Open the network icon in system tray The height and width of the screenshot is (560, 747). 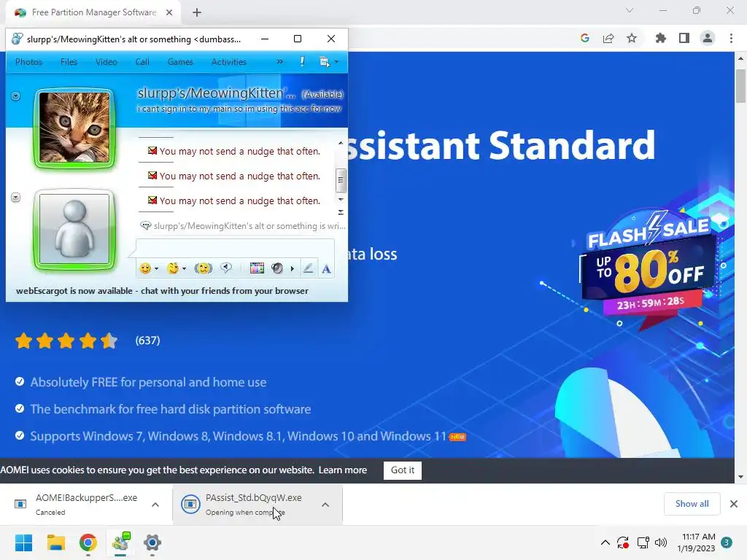pos(643,542)
